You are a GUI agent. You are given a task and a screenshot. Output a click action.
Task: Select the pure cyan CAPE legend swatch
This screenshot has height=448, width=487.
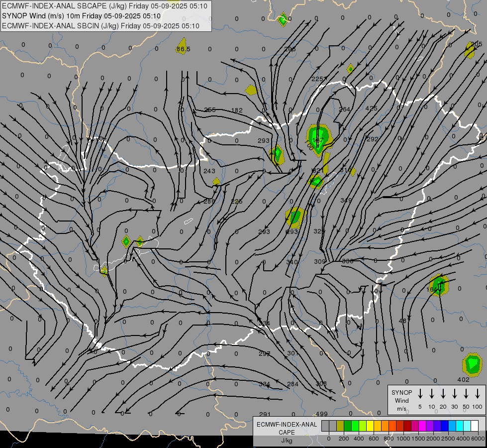click(x=459, y=426)
